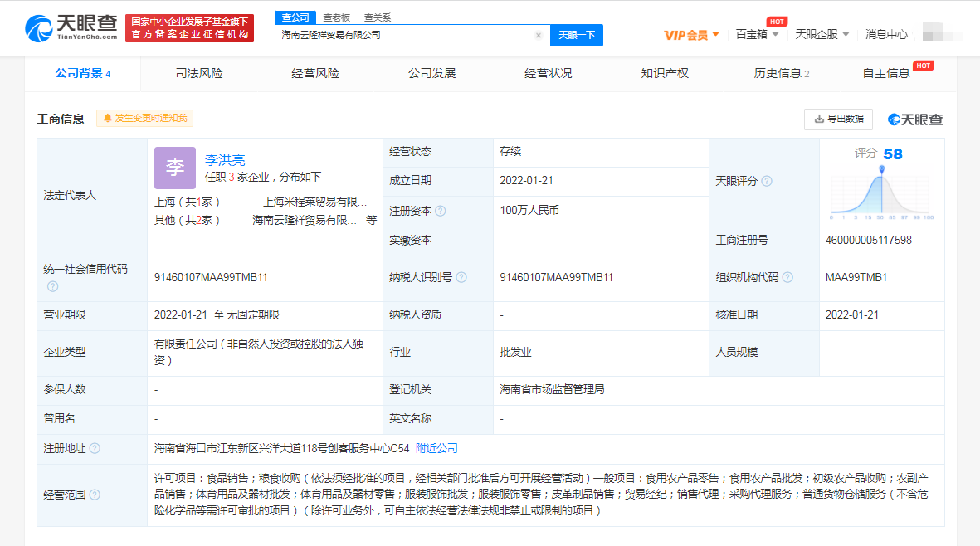Click help icon next to 天眼评分
The width and height of the screenshot is (980, 546).
pyautogui.click(x=767, y=182)
